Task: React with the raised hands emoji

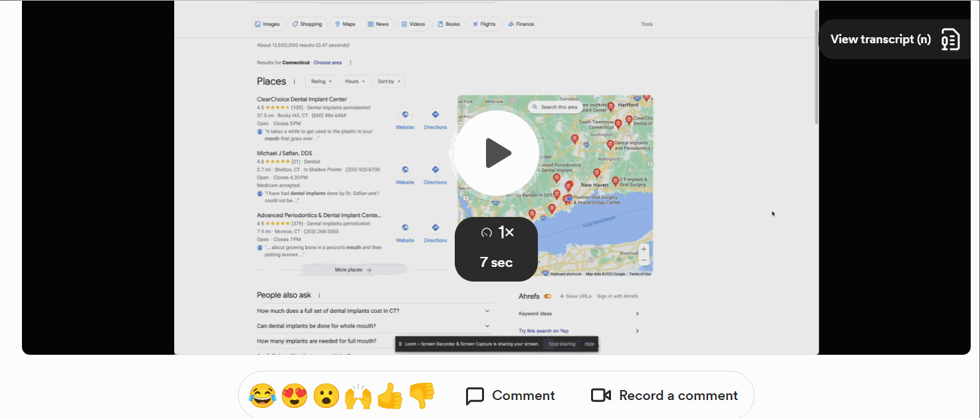Action: pos(358,396)
